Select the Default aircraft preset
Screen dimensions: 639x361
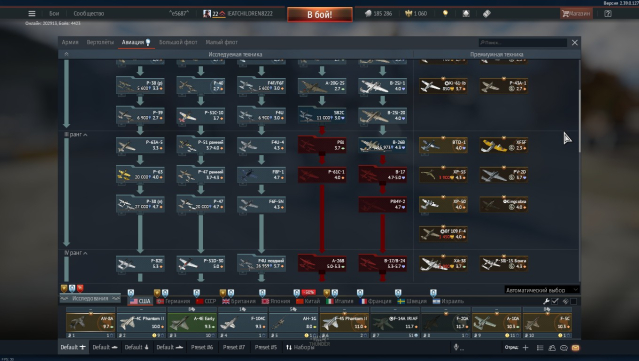[x=73, y=347]
